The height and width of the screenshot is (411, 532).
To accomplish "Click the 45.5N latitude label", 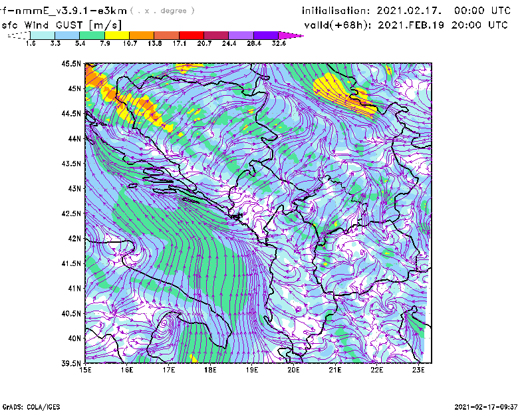I will click(x=71, y=63).
